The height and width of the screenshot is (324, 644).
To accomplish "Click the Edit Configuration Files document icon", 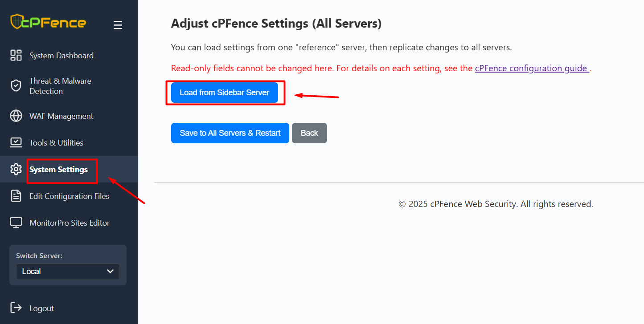I will pyautogui.click(x=16, y=196).
